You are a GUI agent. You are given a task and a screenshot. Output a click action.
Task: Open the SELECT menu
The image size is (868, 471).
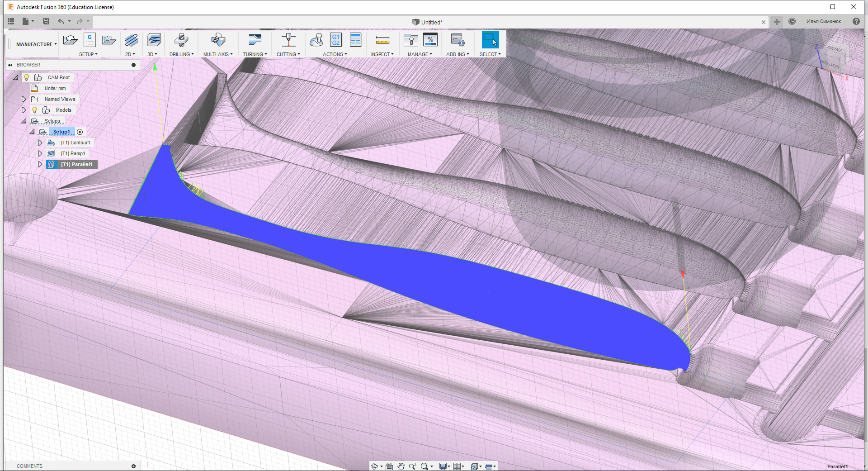click(490, 54)
